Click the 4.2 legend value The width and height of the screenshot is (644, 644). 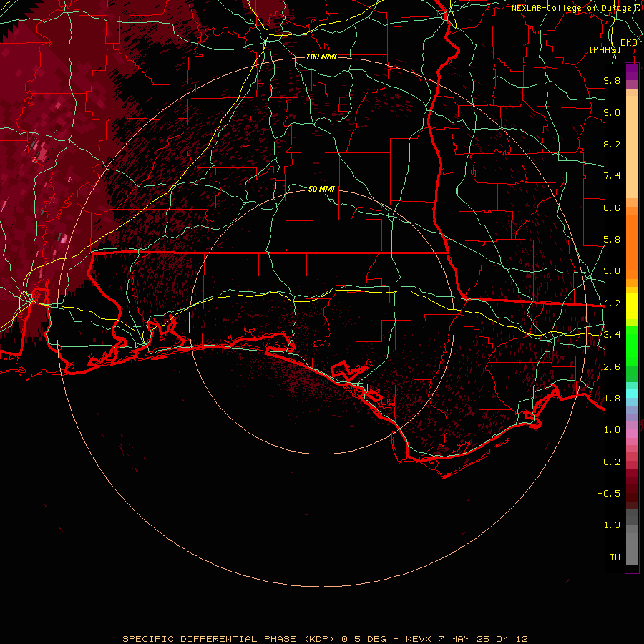pos(612,303)
